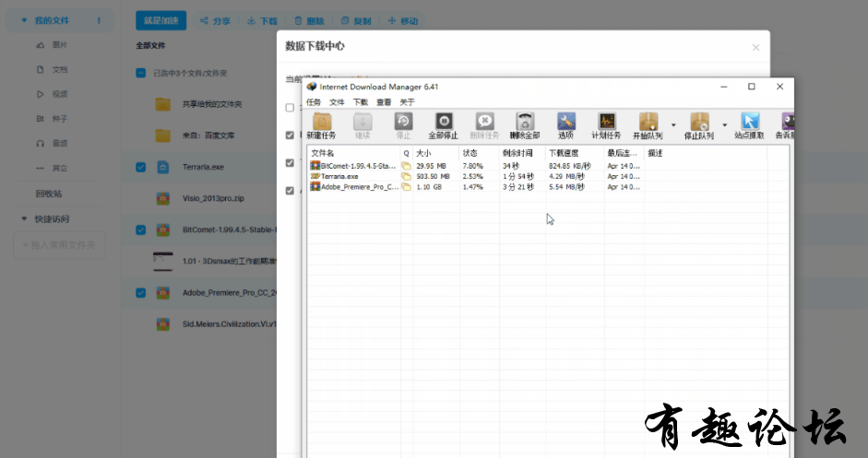
Task: Open the 文件 menu in IDM
Action: click(337, 102)
